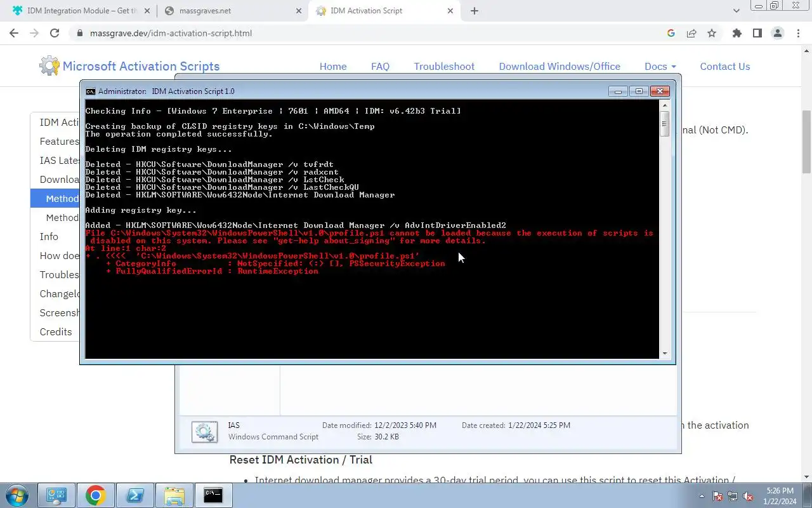Switch to the massgraves.net tab
This screenshot has height=508, width=812.
232,11
